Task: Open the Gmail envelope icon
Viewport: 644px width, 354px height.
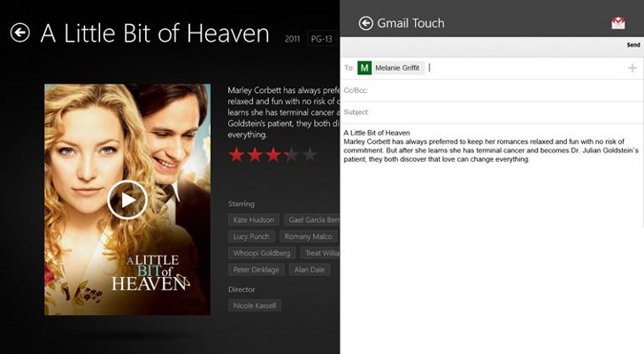Action: [618, 23]
